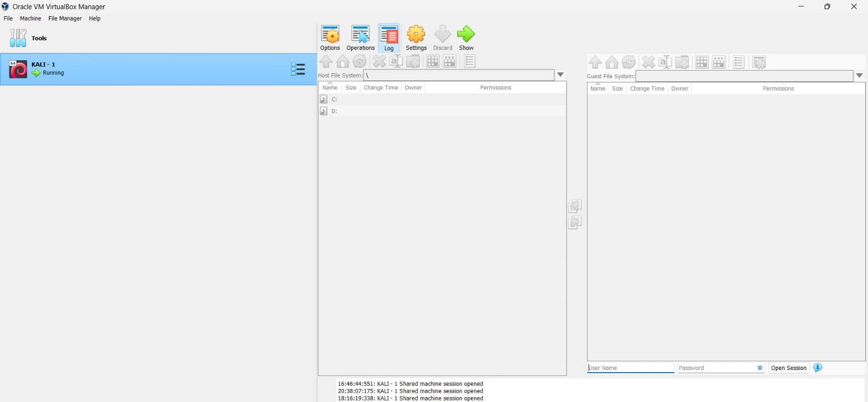Viewport: 868px width, 402px height.
Task: Click guest pane select-all grid icon
Action: 702,62
